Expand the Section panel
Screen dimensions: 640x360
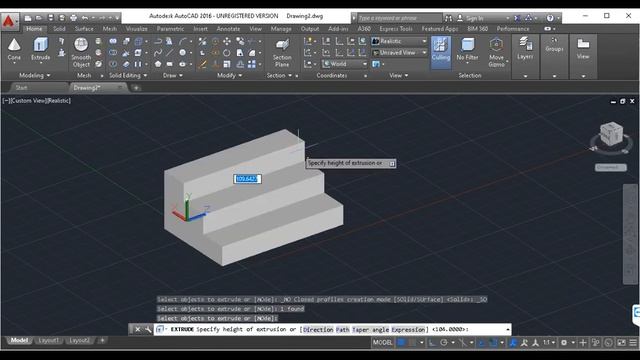[279, 76]
